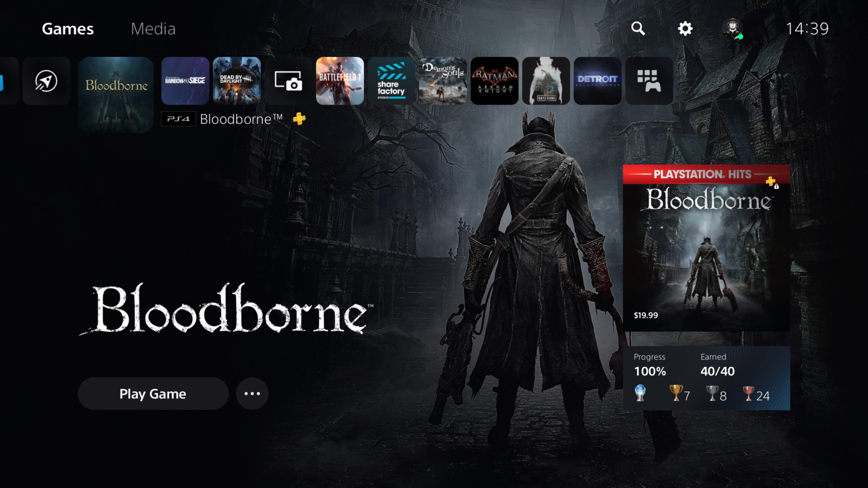Screen dimensions: 868x488
Task: Select Detroit Become Human tile
Action: [597, 81]
